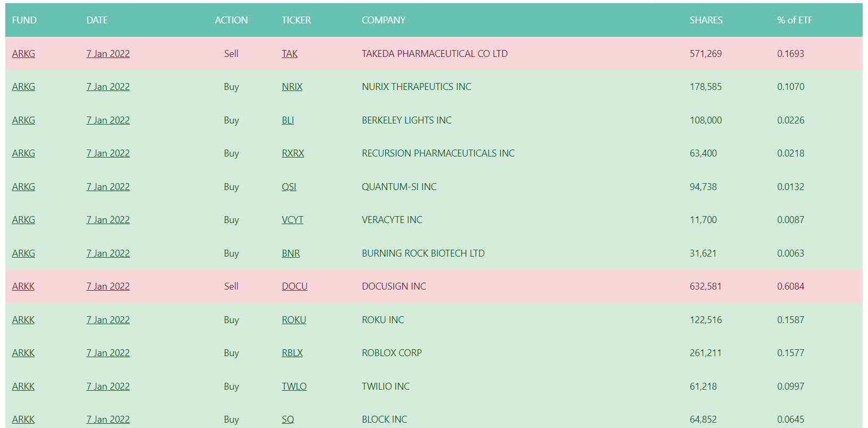The image size is (868, 428).
Task: Click ARKK fund link in SQ row
Action: coord(23,419)
